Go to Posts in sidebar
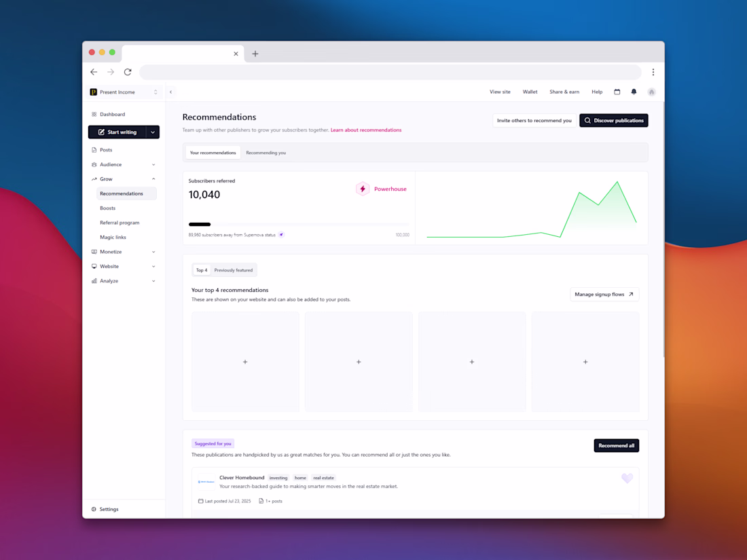The width and height of the screenshot is (747, 560). pyautogui.click(x=106, y=149)
